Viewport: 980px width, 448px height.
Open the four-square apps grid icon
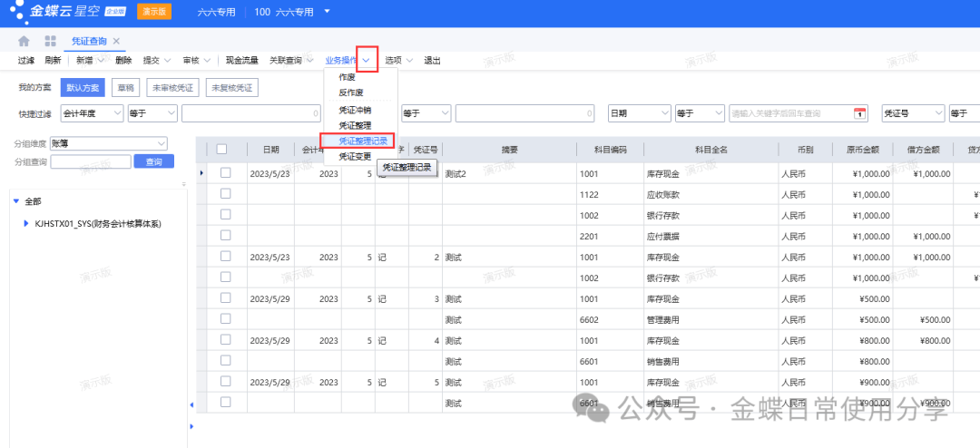coord(50,42)
